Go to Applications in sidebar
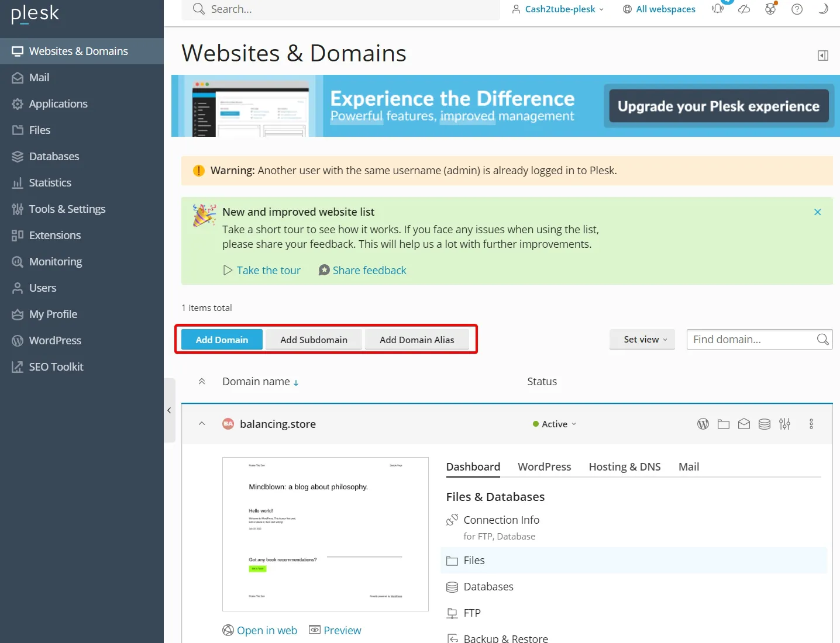The image size is (840, 643). click(x=82, y=103)
